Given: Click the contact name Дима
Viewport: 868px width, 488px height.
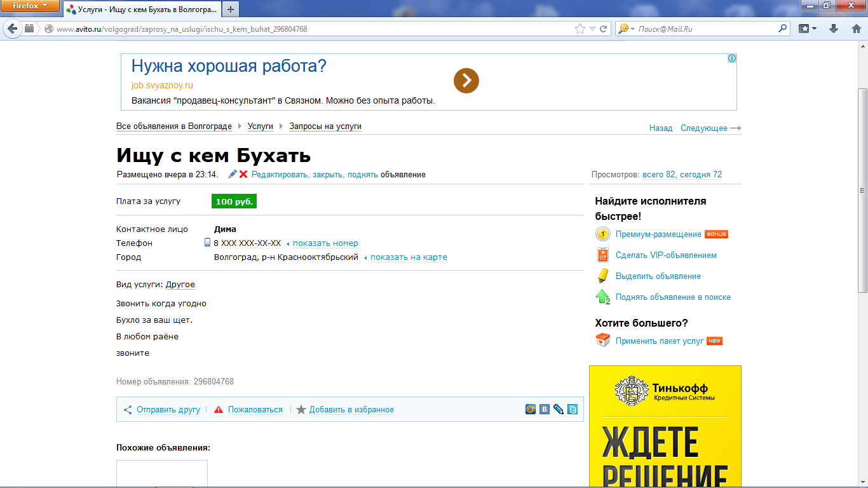Looking at the screenshot, I should point(225,229).
